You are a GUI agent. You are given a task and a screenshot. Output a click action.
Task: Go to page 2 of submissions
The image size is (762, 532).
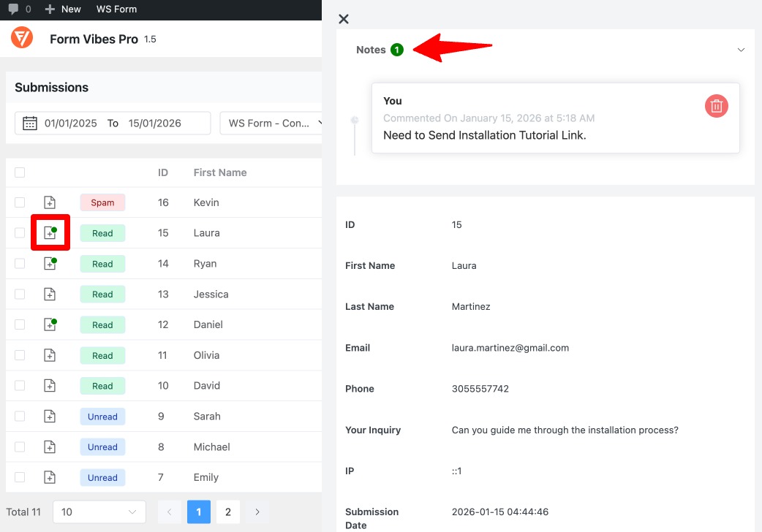point(227,512)
